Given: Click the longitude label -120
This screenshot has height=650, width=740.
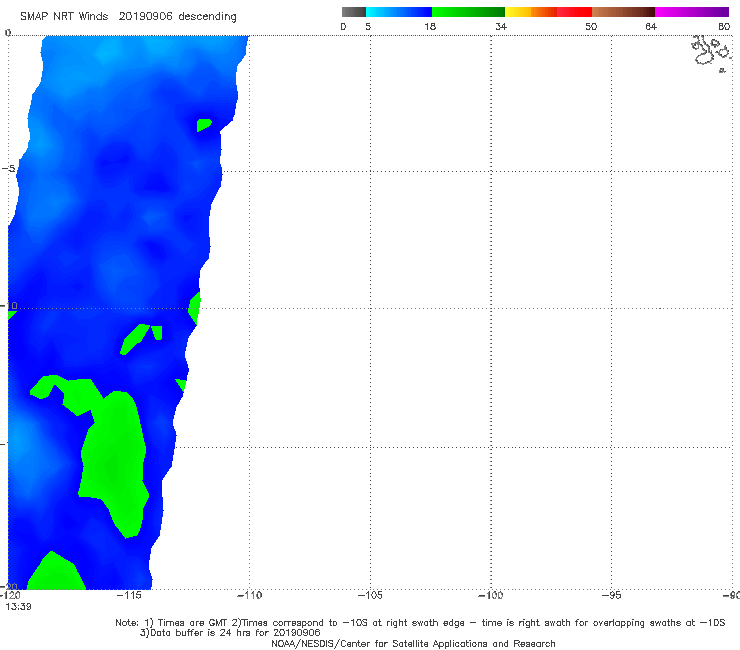Looking at the screenshot, I should pyautogui.click(x=10, y=595).
